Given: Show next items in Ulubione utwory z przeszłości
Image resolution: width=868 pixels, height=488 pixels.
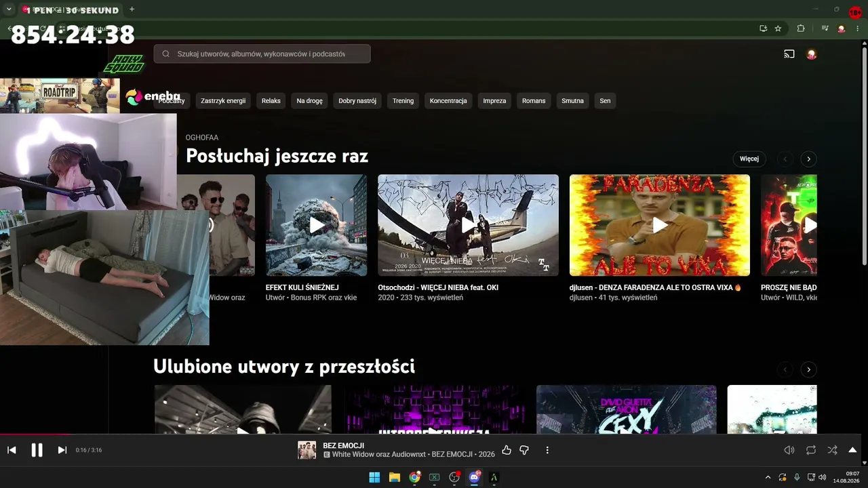Looking at the screenshot, I should click(808, 369).
